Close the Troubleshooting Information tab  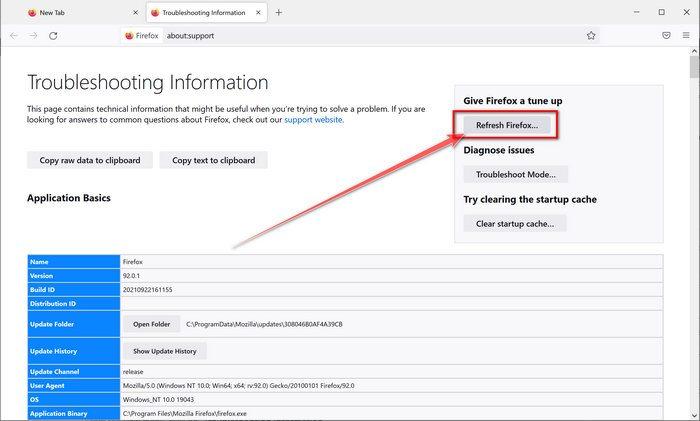(258, 13)
